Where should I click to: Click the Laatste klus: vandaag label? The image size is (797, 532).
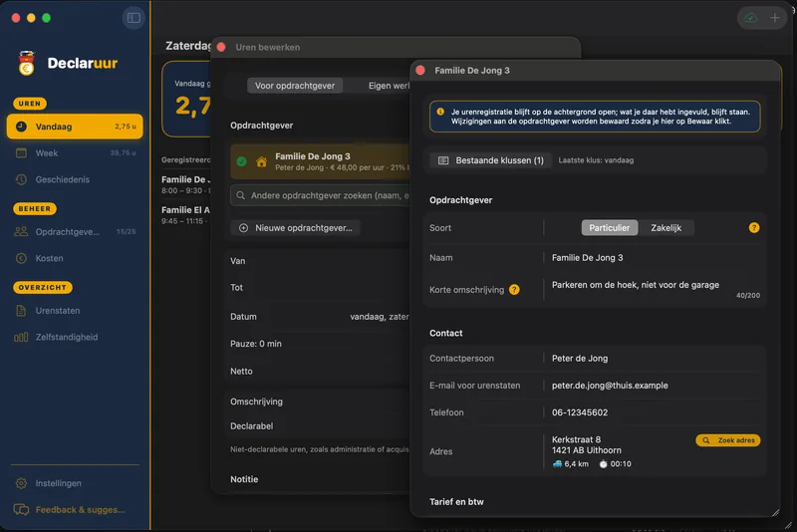(x=596, y=160)
